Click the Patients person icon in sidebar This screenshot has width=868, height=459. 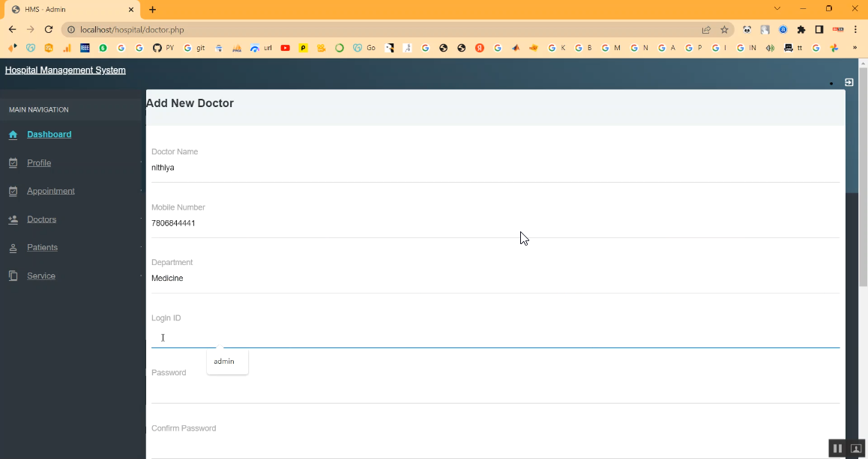pyautogui.click(x=13, y=248)
